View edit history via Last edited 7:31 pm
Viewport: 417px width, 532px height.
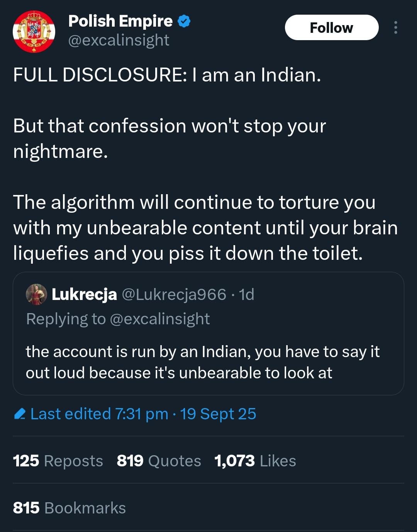99,414
